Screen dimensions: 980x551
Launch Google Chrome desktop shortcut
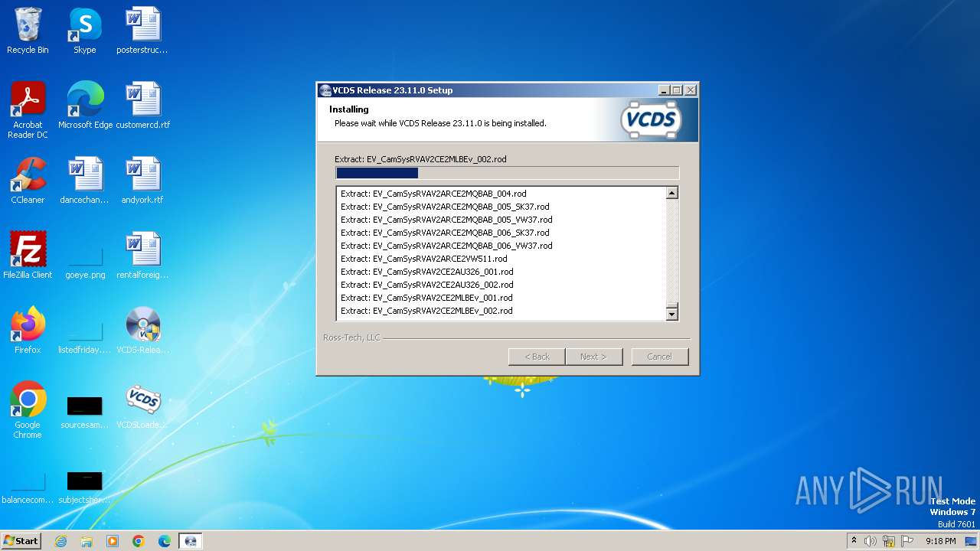28,410
